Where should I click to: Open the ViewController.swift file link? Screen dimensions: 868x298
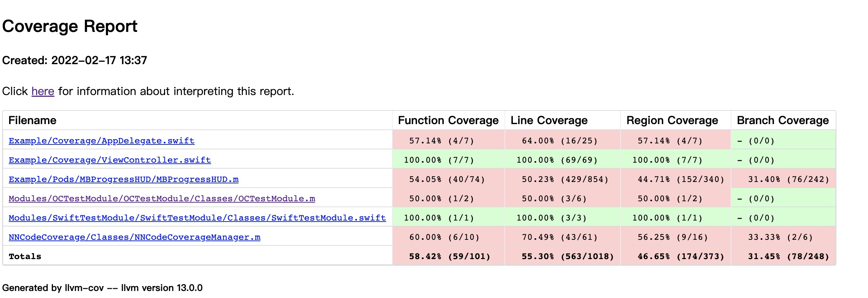[x=110, y=160]
